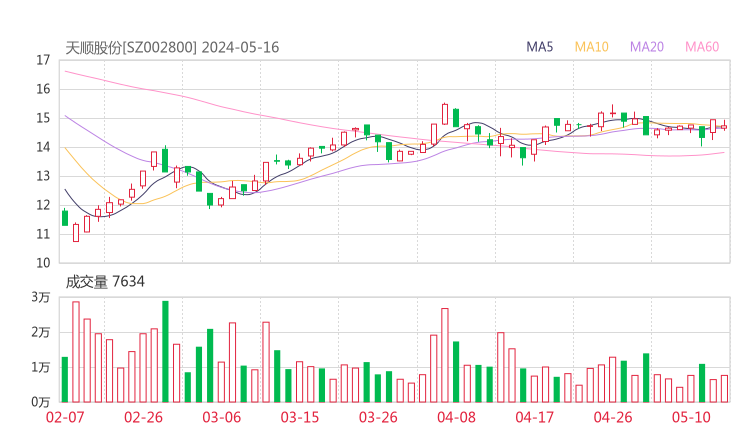Click the price axis value 10
The height and width of the screenshot is (440, 740).
click(x=43, y=263)
